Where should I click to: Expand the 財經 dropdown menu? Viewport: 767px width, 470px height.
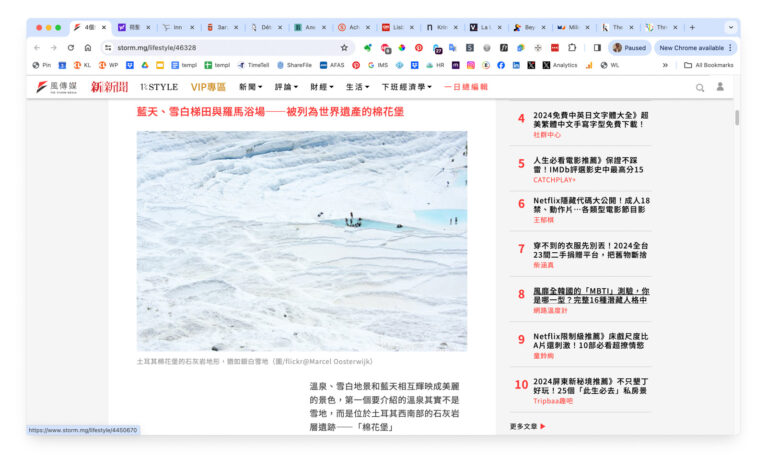(x=322, y=88)
